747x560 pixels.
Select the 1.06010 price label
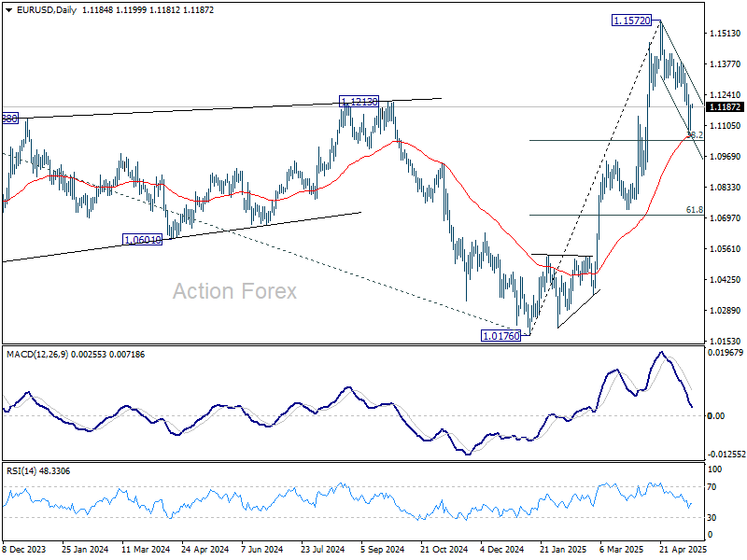click(143, 240)
